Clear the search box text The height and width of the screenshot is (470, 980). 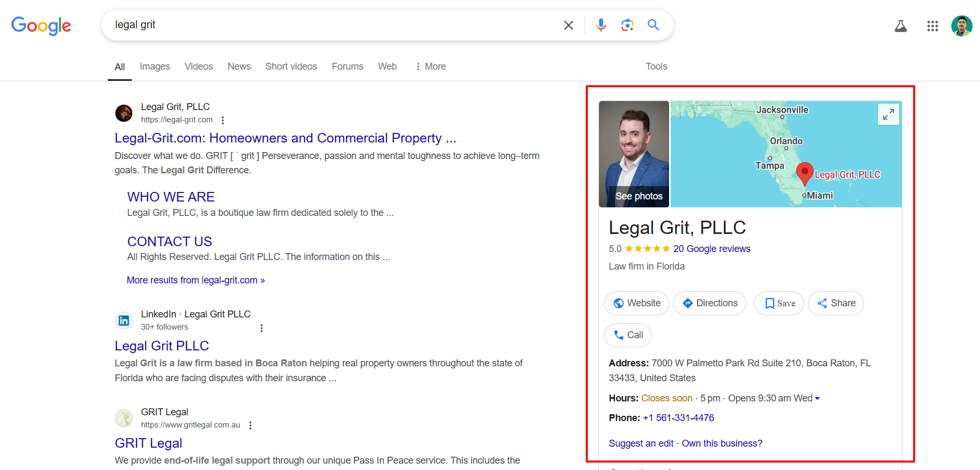[x=568, y=25]
